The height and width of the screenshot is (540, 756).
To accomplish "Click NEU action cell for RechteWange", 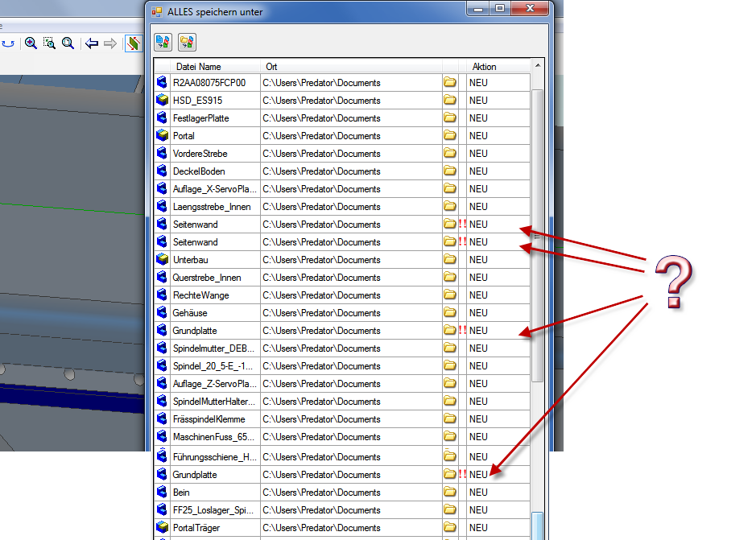I will 498,295.
